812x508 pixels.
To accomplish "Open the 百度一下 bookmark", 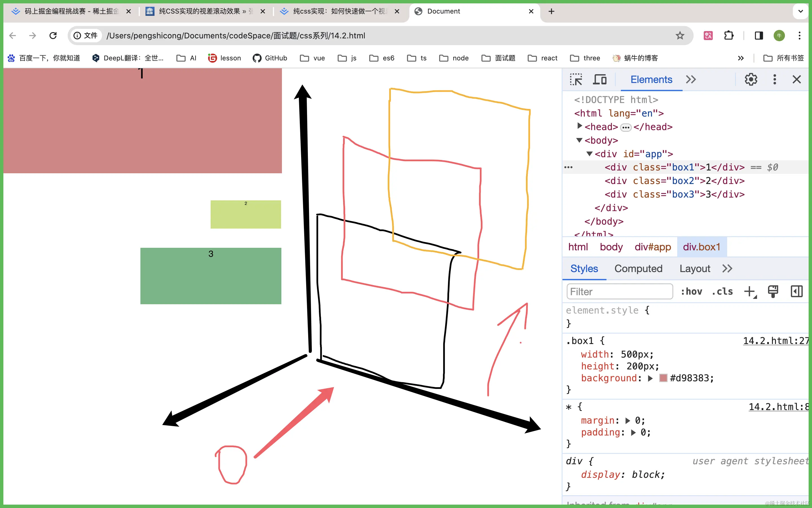I will coord(44,58).
